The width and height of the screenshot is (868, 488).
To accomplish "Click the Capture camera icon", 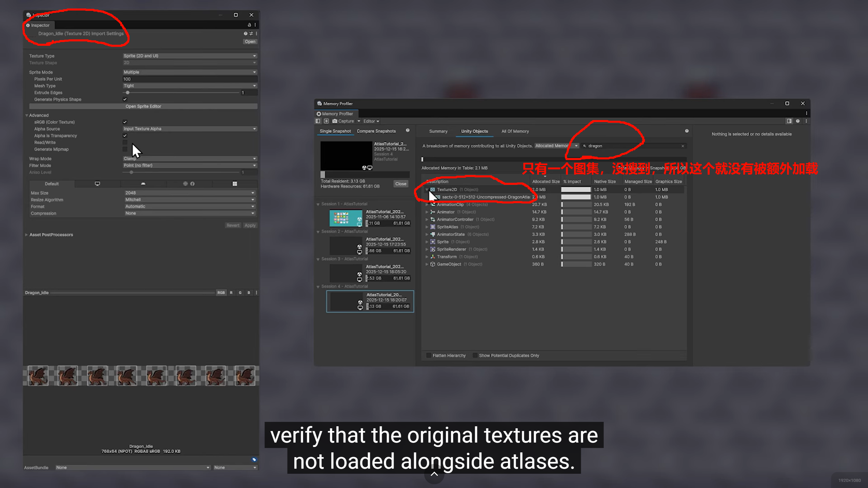I will pyautogui.click(x=335, y=121).
